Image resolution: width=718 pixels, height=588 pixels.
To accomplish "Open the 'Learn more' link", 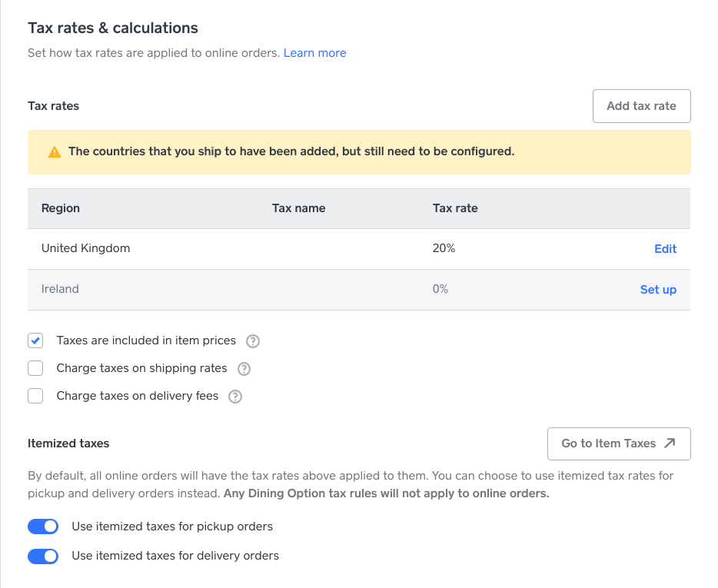I will point(314,53).
